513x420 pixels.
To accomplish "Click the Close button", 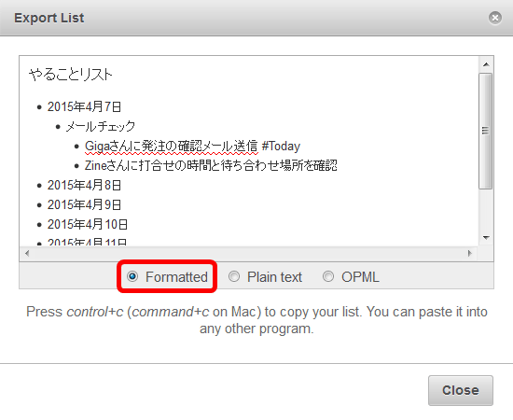I will (461, 390).
